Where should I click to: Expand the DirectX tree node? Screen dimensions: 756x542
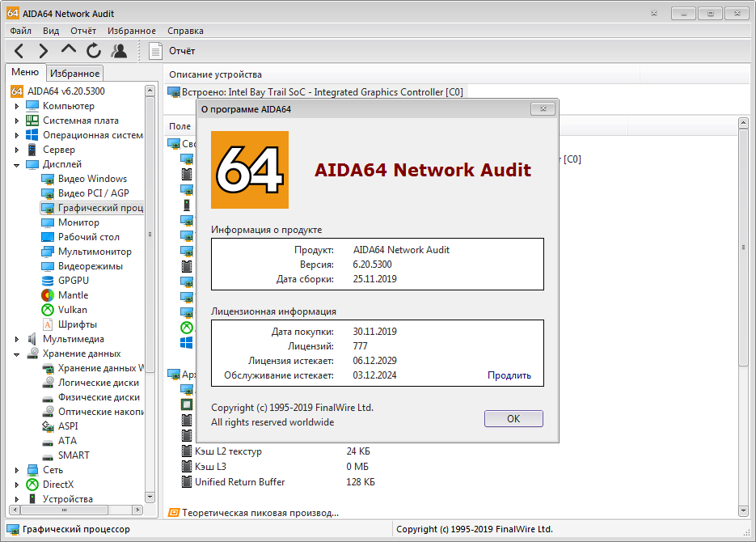[x=17, y=485]
